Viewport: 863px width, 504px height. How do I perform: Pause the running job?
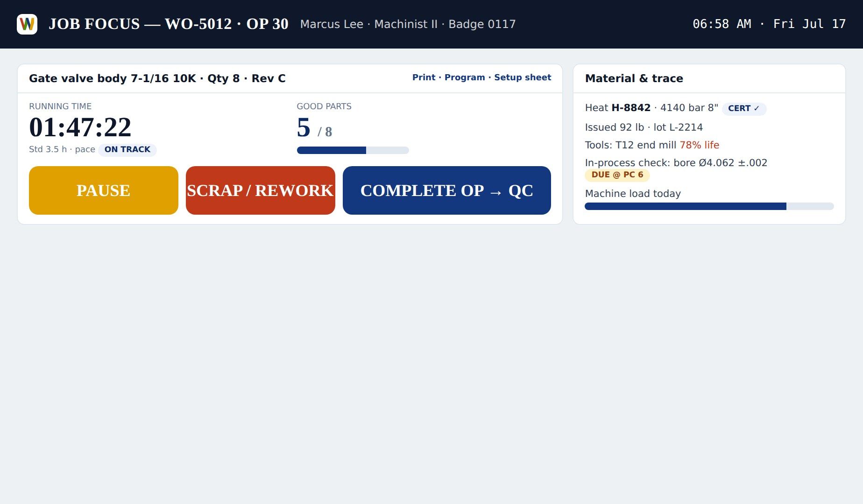tap(104, 190)
